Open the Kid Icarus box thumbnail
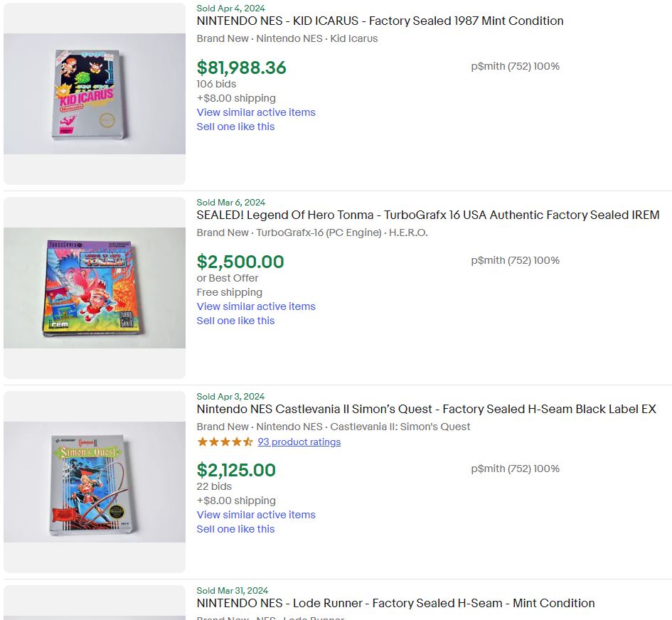The height and width of the screenshot is (620, 672). click(x=95, y=94)
